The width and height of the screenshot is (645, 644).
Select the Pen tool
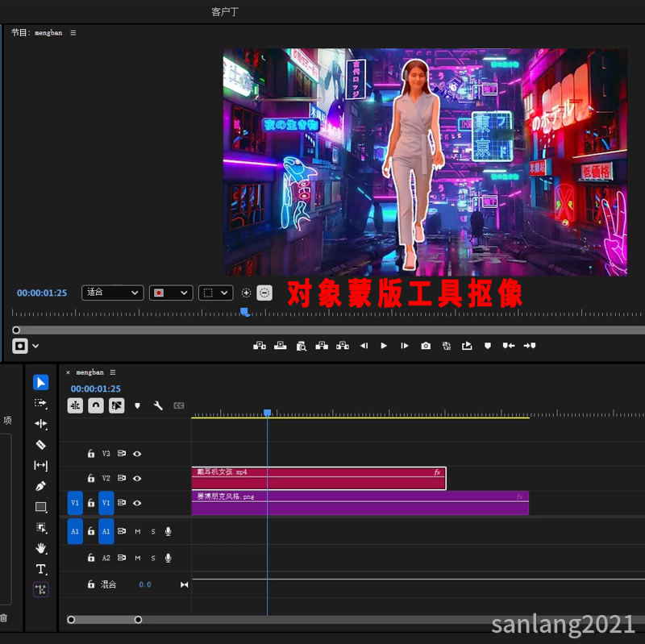point(41,486)
